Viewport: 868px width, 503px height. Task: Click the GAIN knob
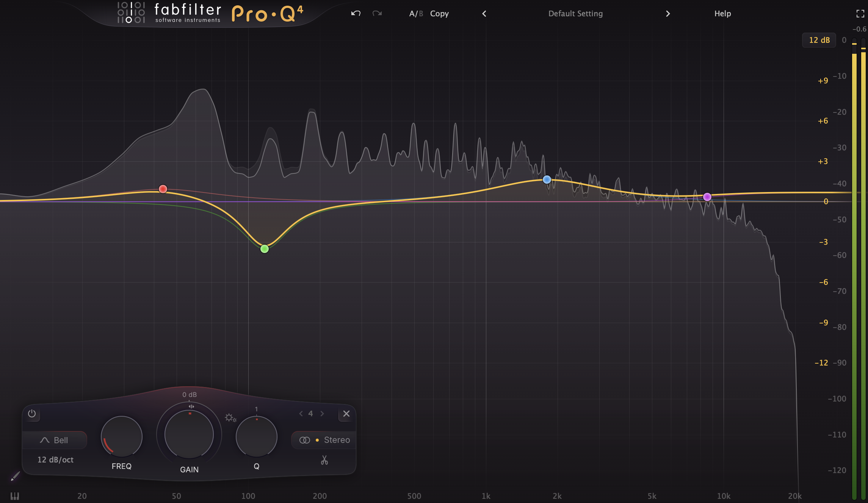189,434
